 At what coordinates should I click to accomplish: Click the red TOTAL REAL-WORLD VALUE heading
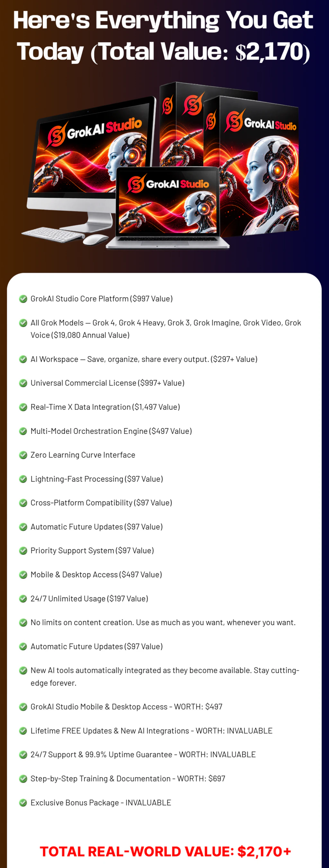[165, 851]
